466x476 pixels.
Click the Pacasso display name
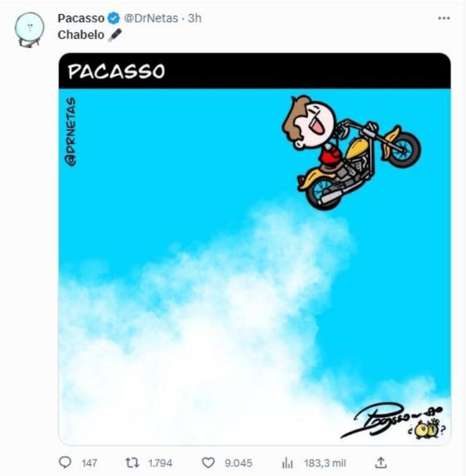pyautogui.click(x=80, y=19)
